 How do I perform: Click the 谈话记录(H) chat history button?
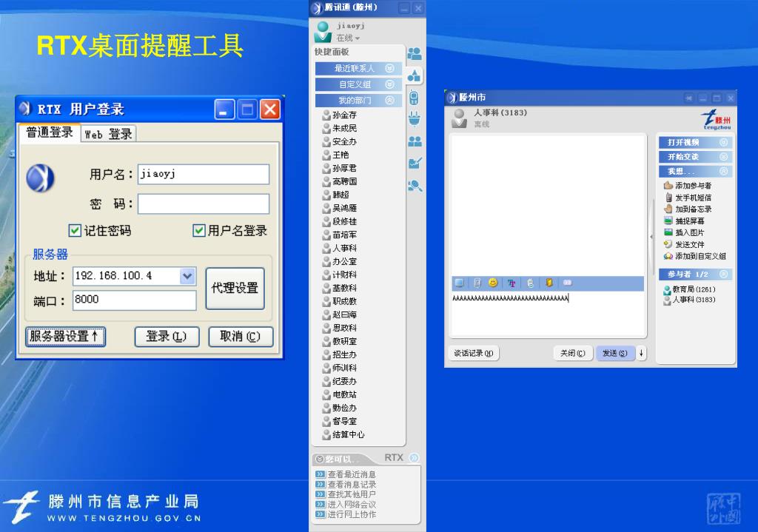[x=474, y=353]
